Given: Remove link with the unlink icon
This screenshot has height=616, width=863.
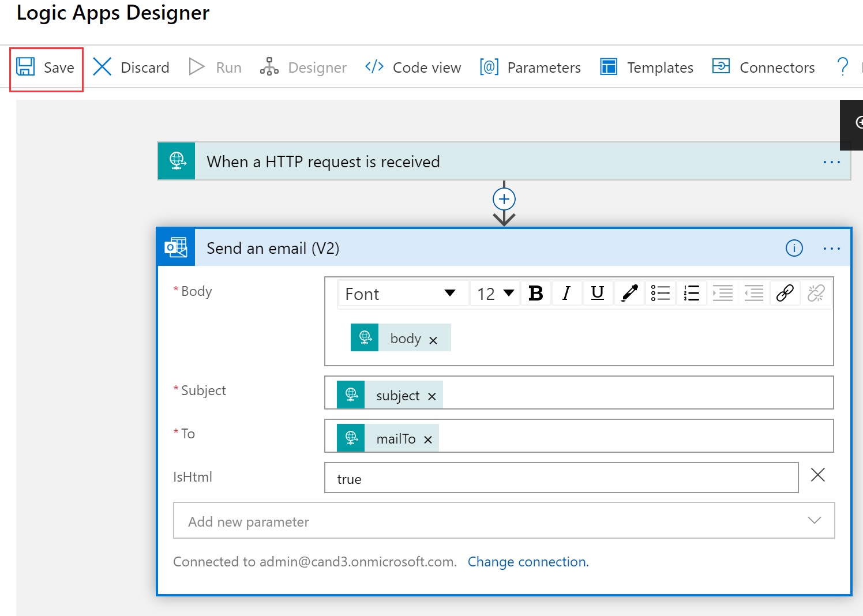Looking at the screenshot, I should [x=816, y=294].
